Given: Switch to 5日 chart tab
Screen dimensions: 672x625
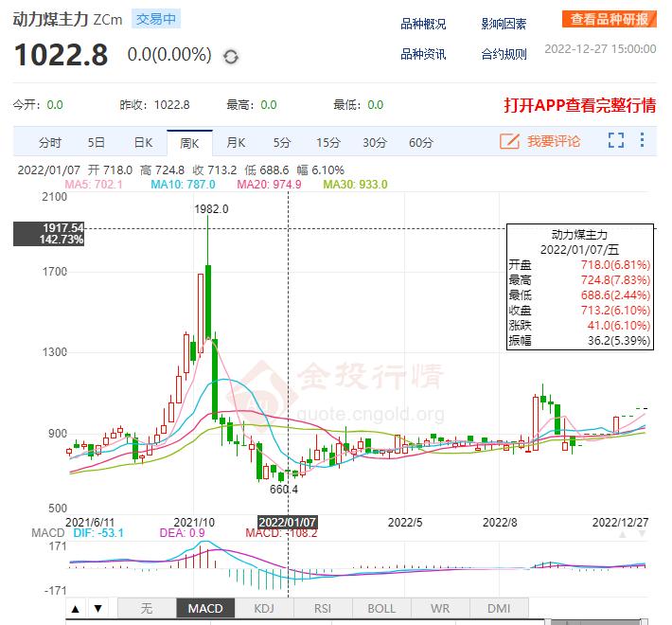Looking at the screenshot, I should tap(96, 143).
